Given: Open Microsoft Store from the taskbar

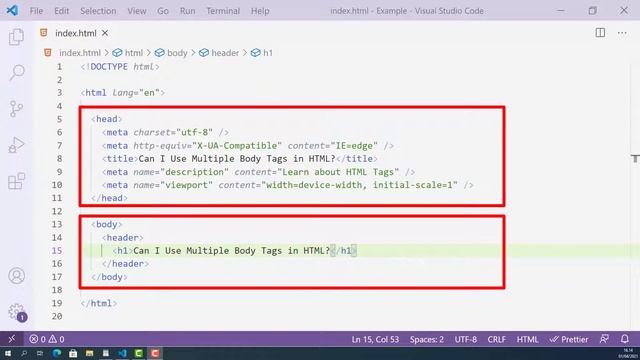Looking at the screenshot, I should (73, 353).
